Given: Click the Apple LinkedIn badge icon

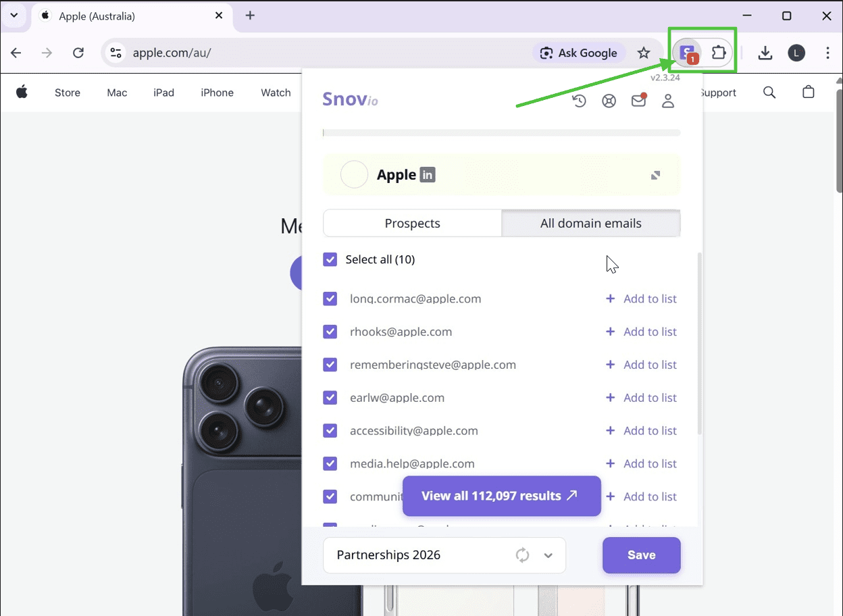Looking at the screenshot, I should pos(427,175).
